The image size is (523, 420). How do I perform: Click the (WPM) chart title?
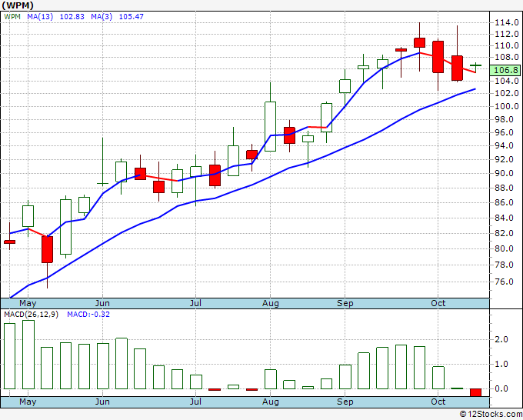[18, 5]
